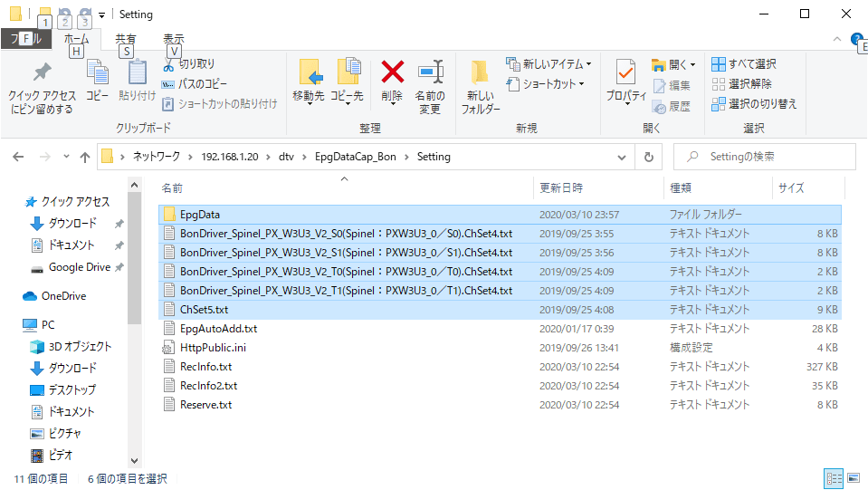Click the Back navigation arrow
Image resolution: width=868 pixels, height=490 pixels.
coord(18,158)
